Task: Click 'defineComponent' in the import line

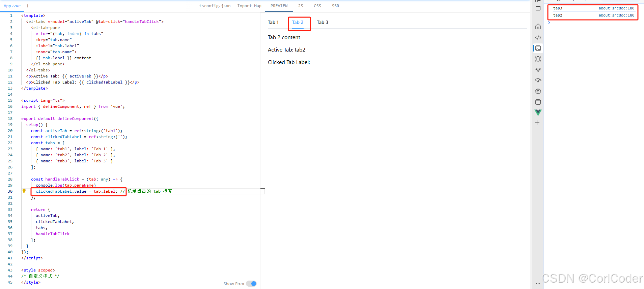Action: pyautogui.click(x=61, y=106)
